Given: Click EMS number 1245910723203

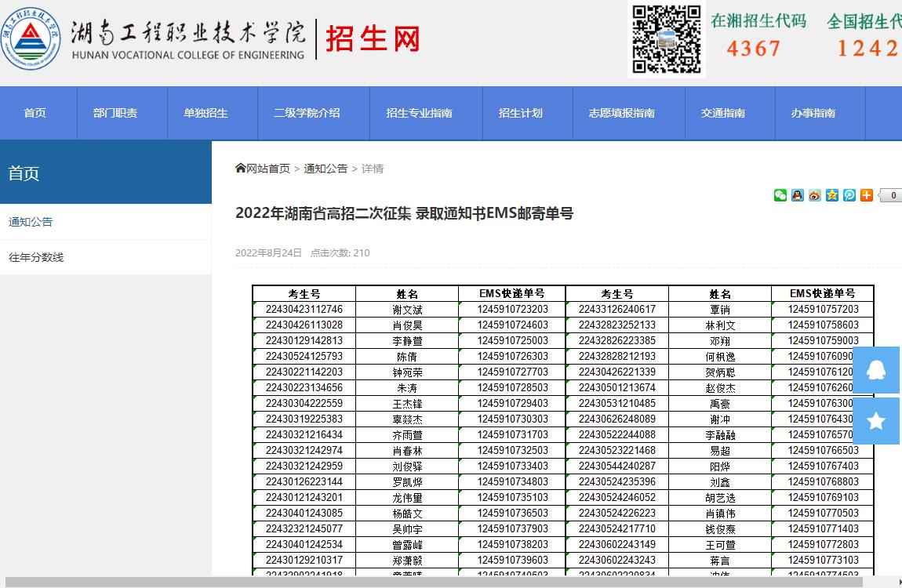Looking at the screenshot, I should [512, 309].
